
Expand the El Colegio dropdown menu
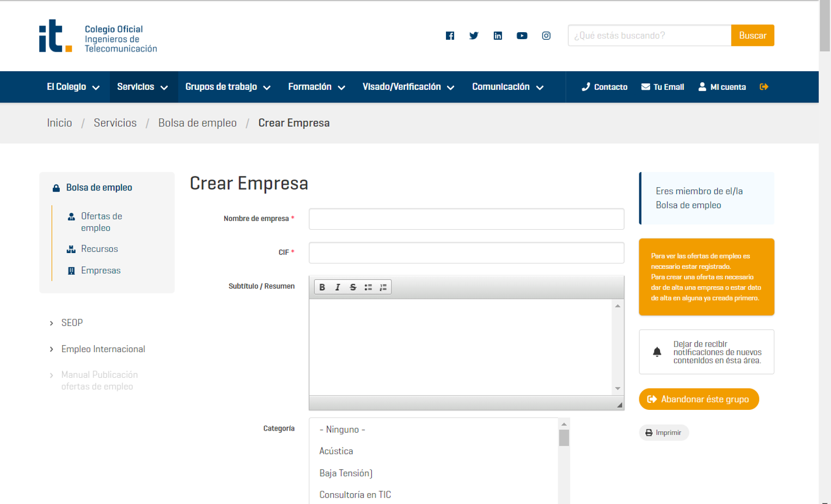(x=73, y=87)
